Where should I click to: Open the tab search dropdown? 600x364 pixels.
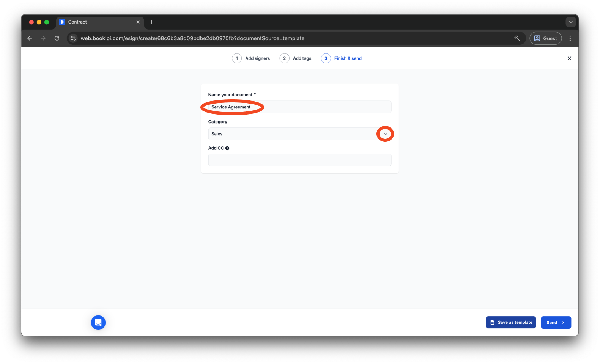click(571, 22)
